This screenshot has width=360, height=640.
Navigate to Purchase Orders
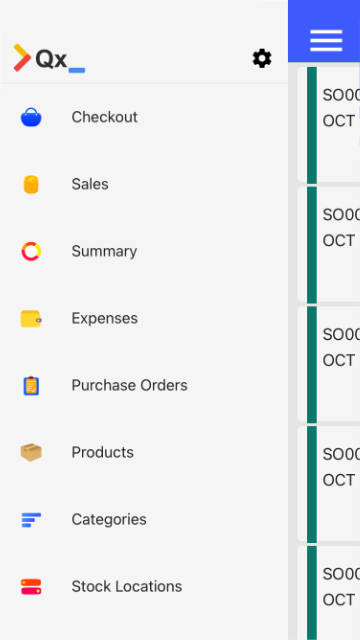tap(129, 385)
